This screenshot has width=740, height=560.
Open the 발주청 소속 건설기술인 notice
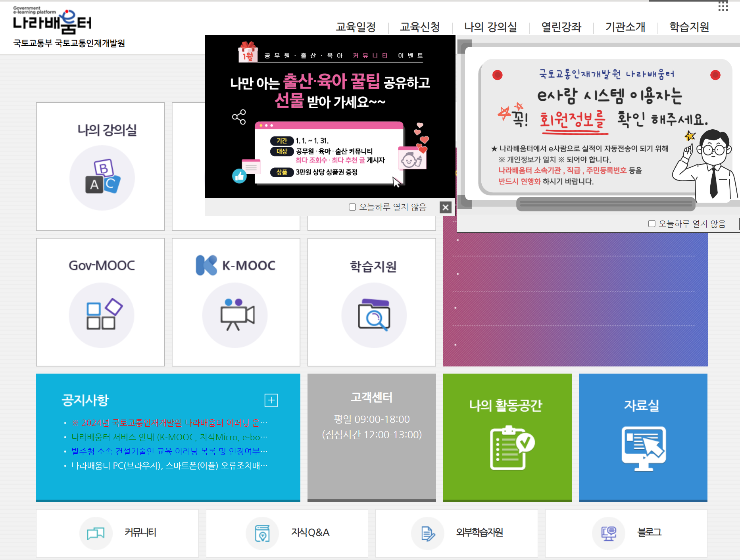coord(169,451)
